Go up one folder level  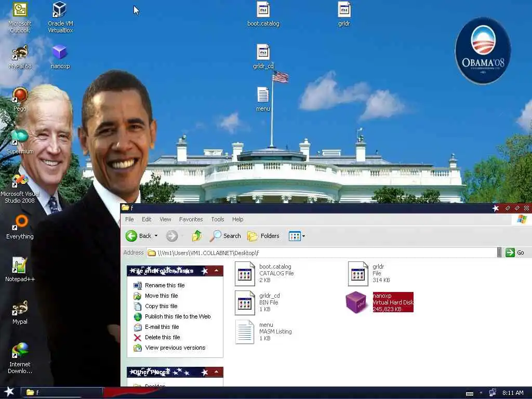click(197, 236)
